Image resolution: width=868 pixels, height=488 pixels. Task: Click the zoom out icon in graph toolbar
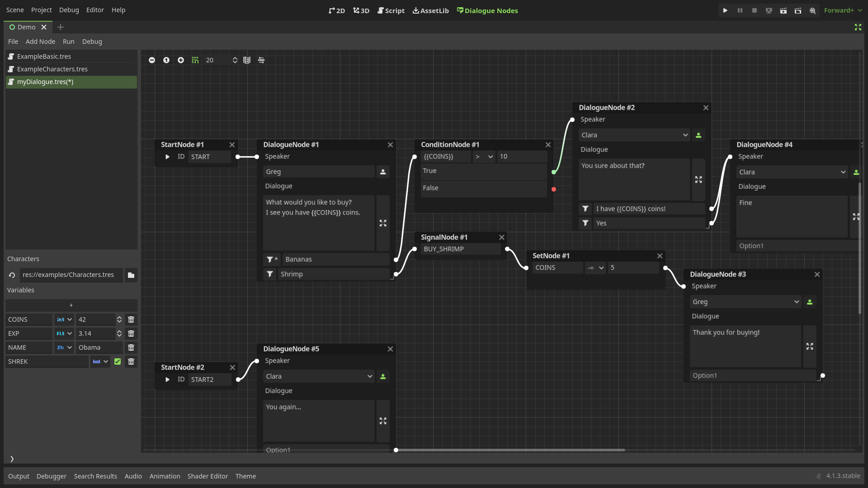coord(152,60)
